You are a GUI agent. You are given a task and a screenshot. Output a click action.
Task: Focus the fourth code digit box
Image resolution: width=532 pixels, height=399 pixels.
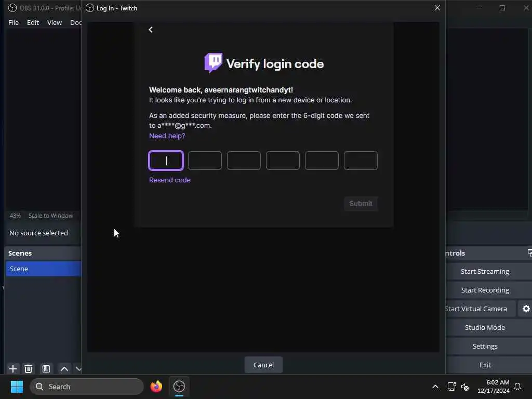coord(283,161)
